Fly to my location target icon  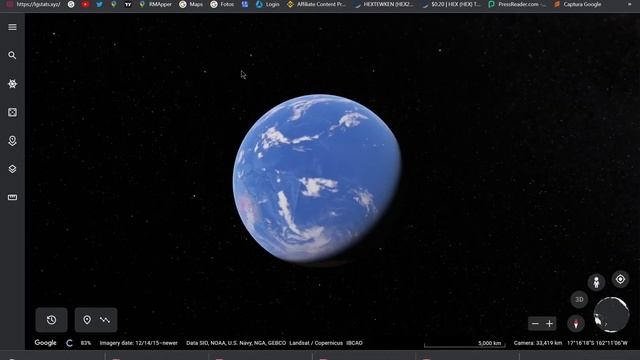click(620, 279)
